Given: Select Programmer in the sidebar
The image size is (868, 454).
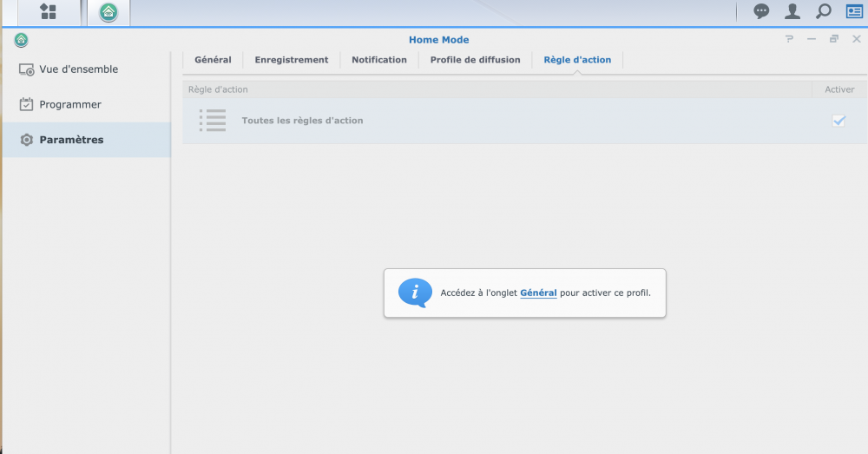Looking at the screenshot, I should 69,105.
